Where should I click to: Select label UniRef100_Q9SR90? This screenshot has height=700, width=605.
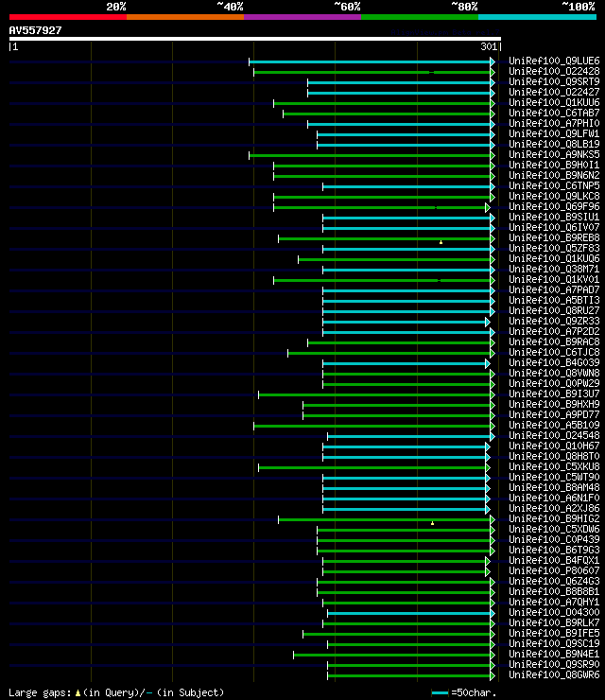(554, 664)
